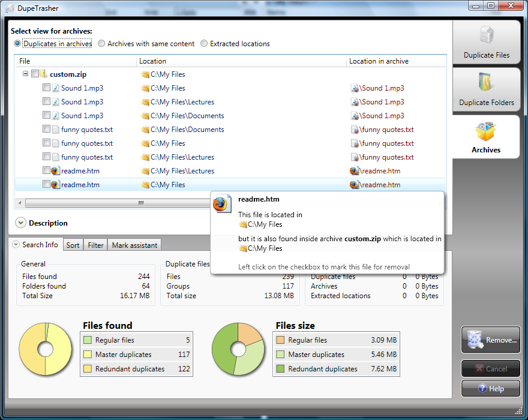The height and width of the screenshot is (420, 528).
Task: Select Extracted locations radio button
Action: click(204, 43)
